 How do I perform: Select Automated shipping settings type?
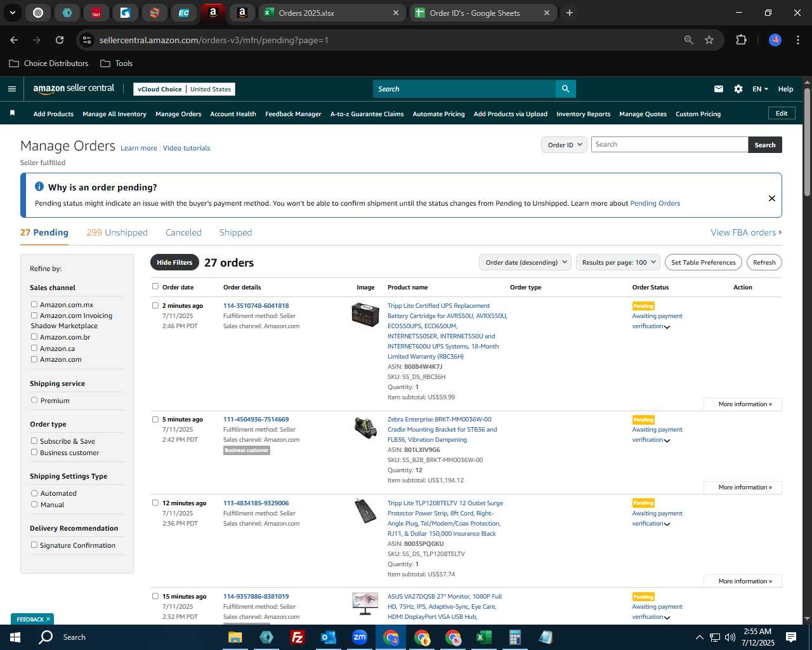(x=34, y=493)
